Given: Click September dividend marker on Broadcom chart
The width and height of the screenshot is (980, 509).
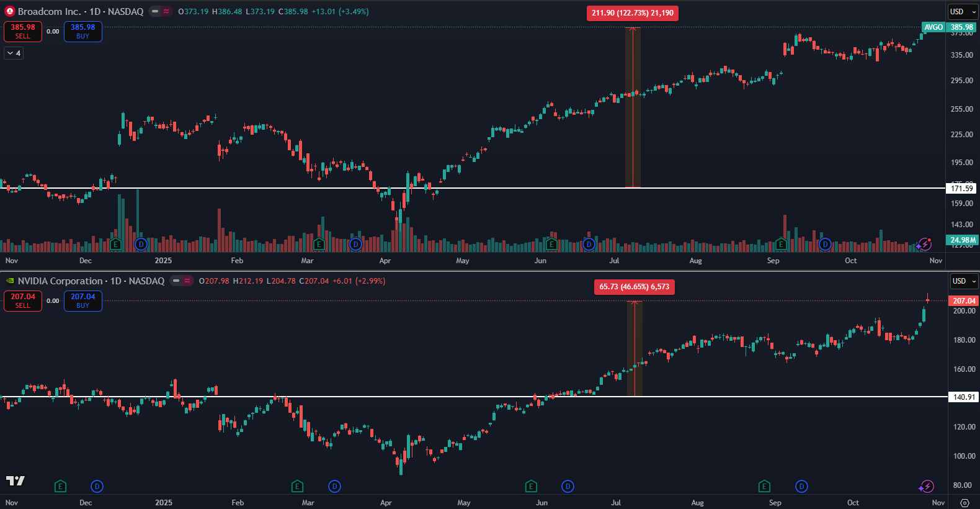Looking at the screenshot, I should (825, 245).
